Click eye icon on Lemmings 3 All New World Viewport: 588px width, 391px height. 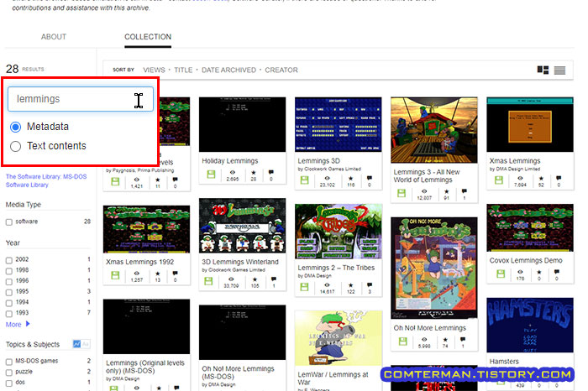click(424, 191)
